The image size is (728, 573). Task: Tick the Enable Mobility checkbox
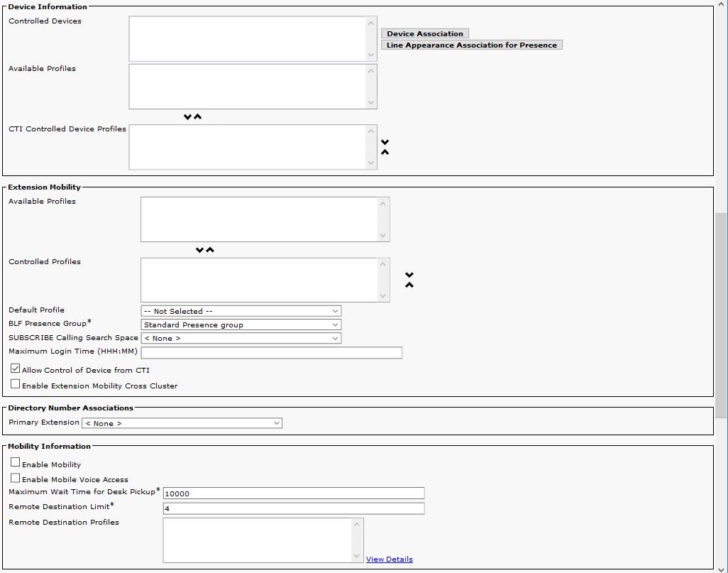[16, 463]
